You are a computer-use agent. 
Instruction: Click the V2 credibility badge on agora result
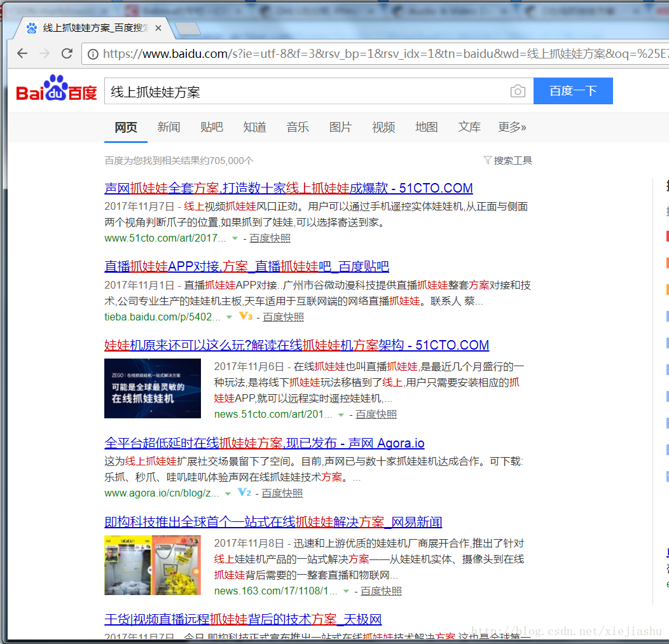point(244,493)
